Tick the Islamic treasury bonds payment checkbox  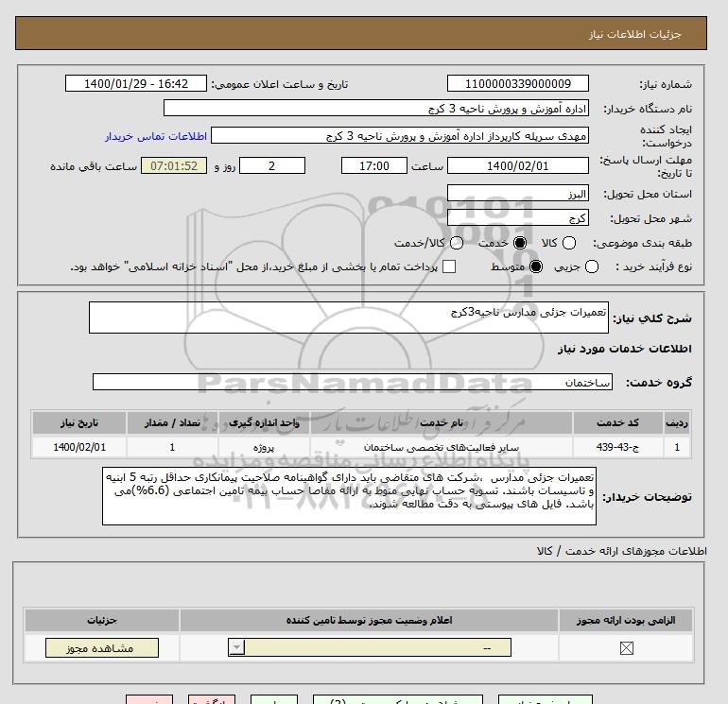click(449, 266)
